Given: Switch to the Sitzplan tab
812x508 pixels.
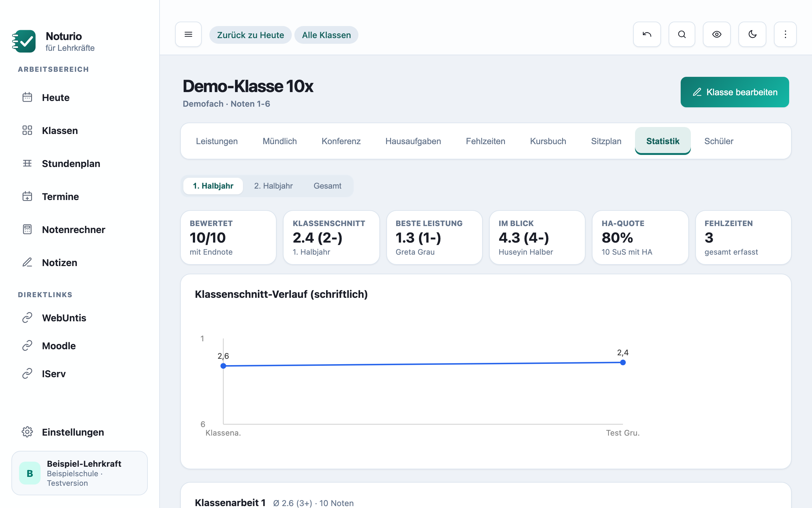Looking at the screenshot, I should point(606,141).
